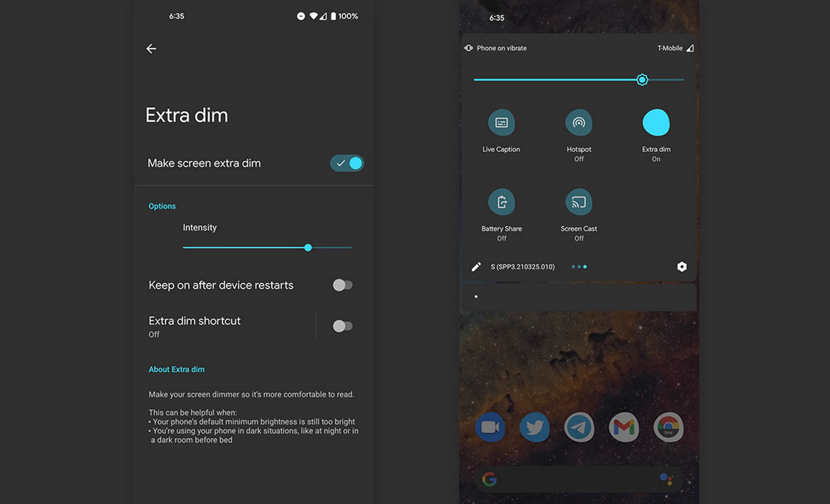Screen dimensions: 830x504
Task: Tap the Screen Cast tile
Action: click(578, 202)
